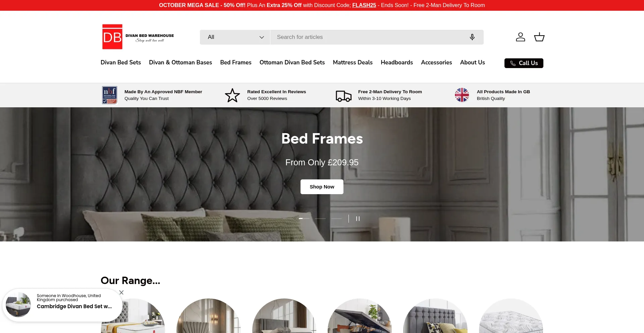
Task: Click the Call Us button
Action: coord(524,63)
